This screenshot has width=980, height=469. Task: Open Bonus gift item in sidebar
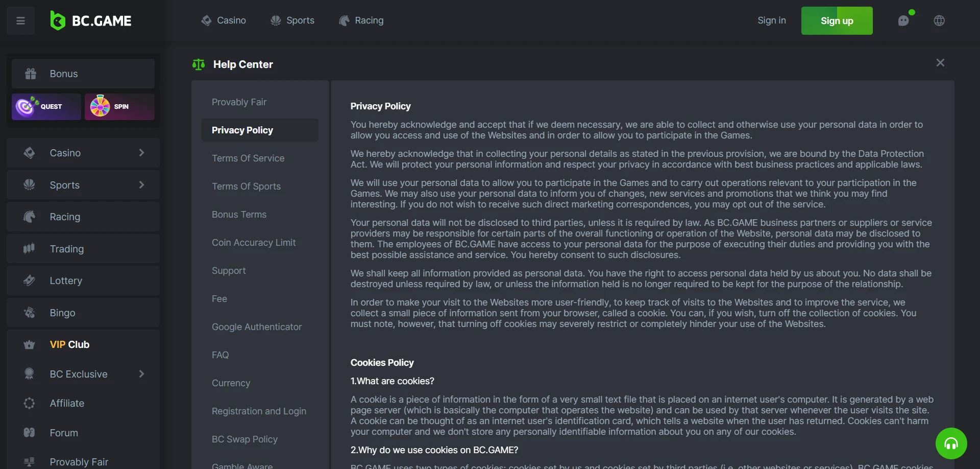point(83,74)
